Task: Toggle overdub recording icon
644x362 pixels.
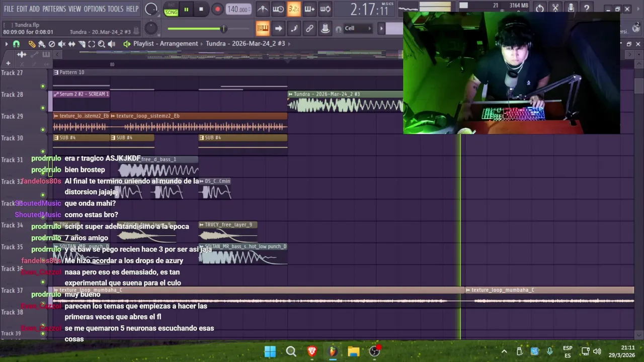Action: (x=309, y=9)
